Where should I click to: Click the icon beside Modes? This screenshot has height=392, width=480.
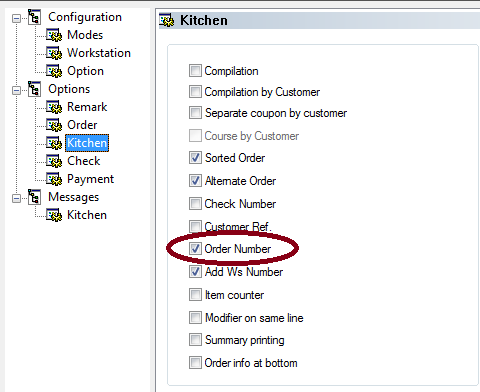pos(54,35)
